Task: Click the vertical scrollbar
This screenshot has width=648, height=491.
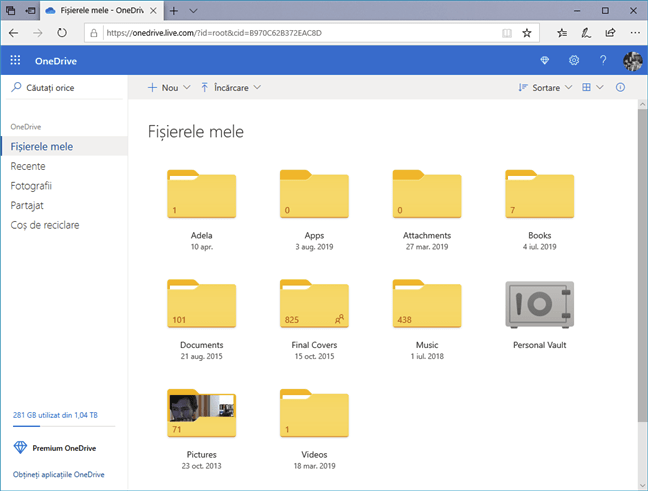Action: coord(642,265)
